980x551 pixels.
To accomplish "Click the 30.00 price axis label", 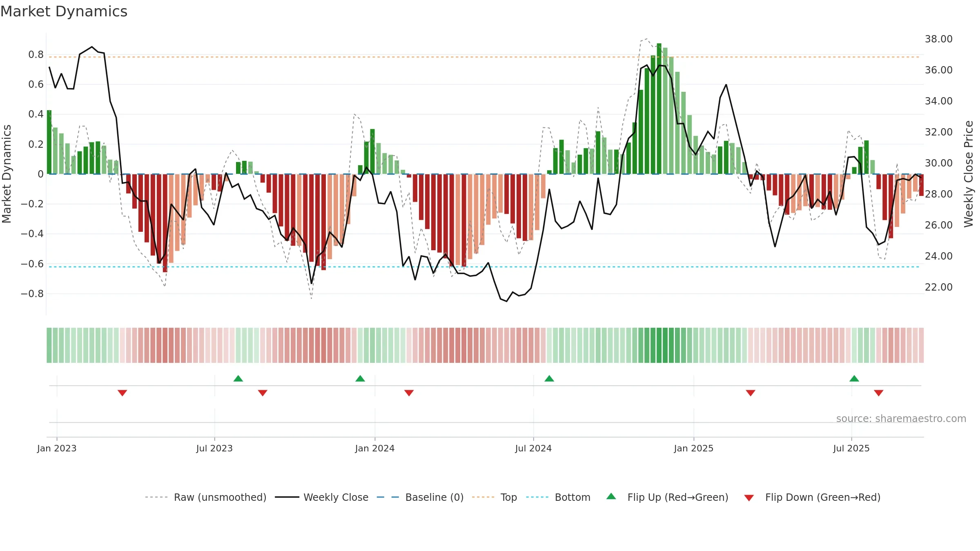I will pos(938,163).
